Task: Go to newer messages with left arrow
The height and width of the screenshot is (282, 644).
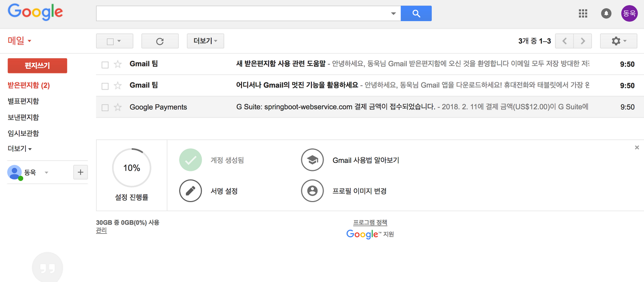Action: point(565,41)
